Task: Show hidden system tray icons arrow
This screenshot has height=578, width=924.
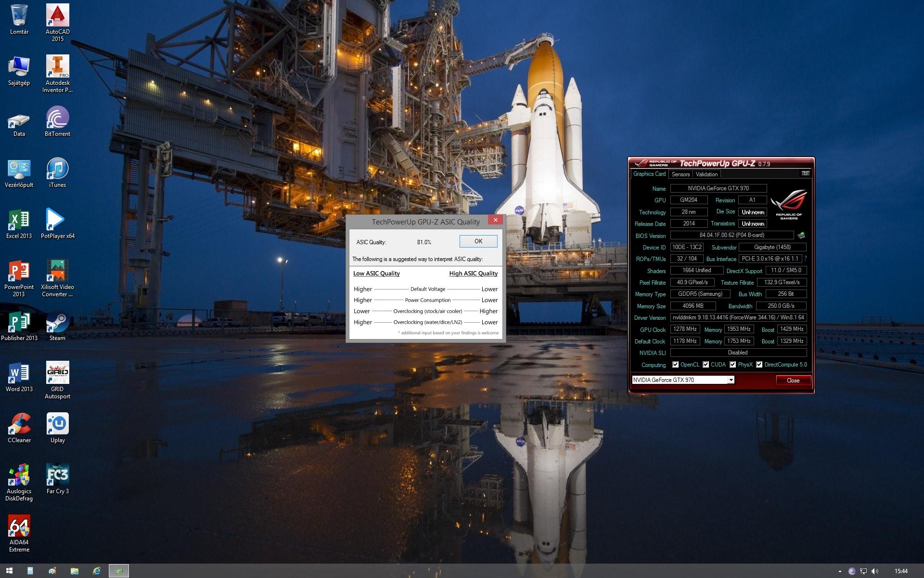Action: pyautogui.click(x=840, y=571)
